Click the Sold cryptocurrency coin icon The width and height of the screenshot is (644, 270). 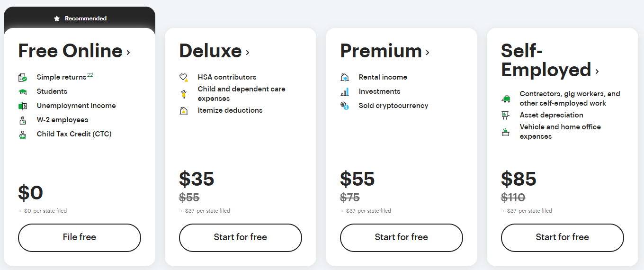click(x=345, y=106)
